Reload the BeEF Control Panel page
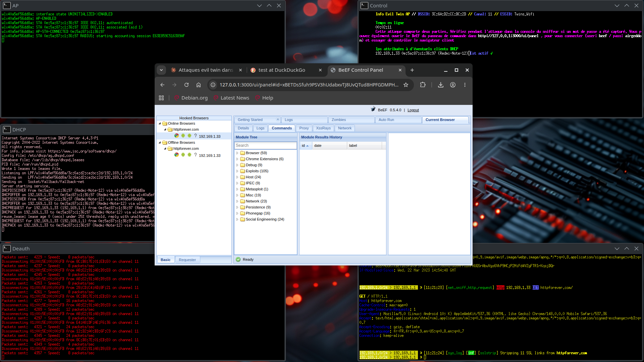The image size is (644, 362). [x=186, y=85]
